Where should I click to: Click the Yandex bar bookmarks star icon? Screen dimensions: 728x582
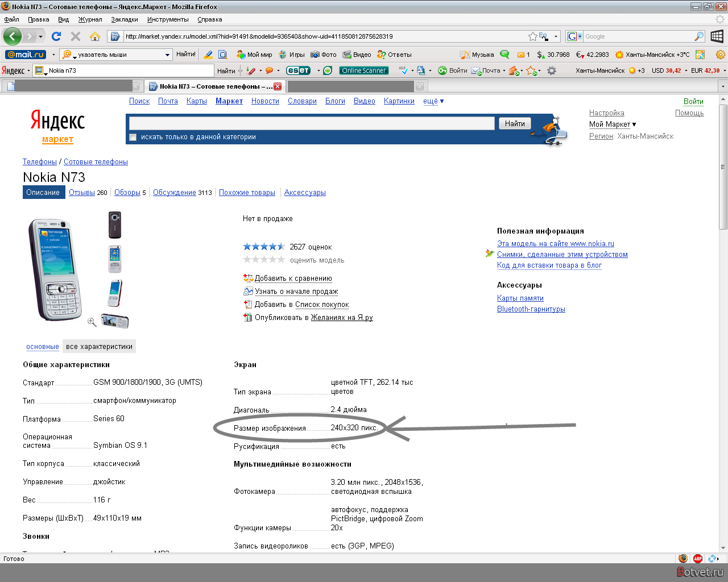coord(531,70)
